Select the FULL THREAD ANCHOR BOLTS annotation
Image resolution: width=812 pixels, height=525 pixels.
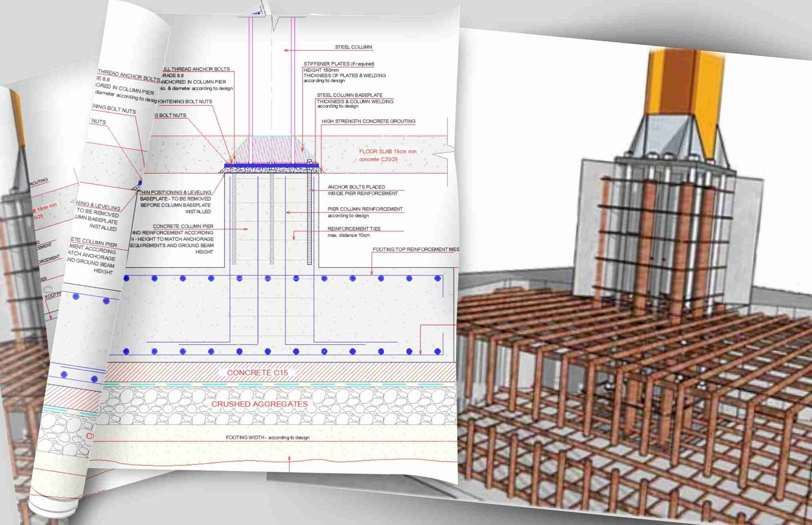coord(196,69)
